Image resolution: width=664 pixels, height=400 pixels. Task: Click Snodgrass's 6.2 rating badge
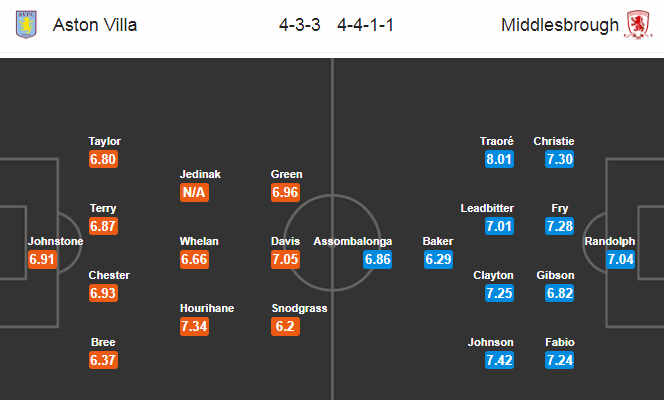285,326
